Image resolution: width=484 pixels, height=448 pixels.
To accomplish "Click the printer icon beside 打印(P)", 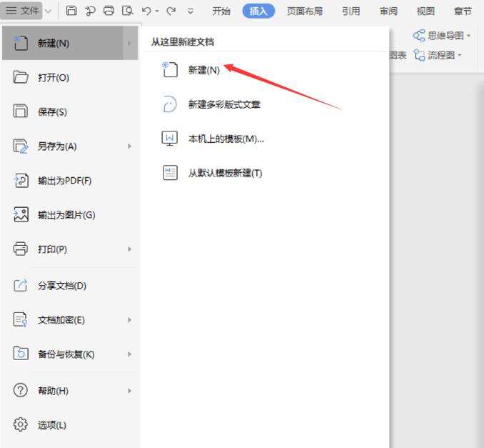I will 21,249.
